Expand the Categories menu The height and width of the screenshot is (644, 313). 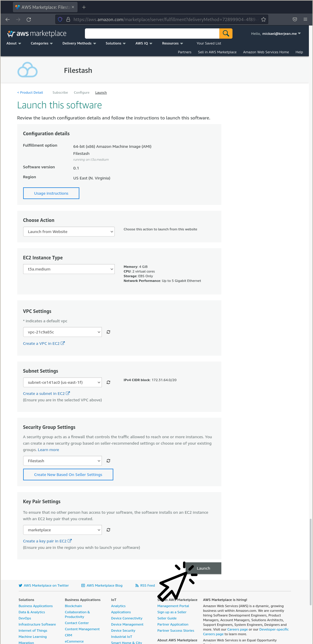tap(42, 43)
